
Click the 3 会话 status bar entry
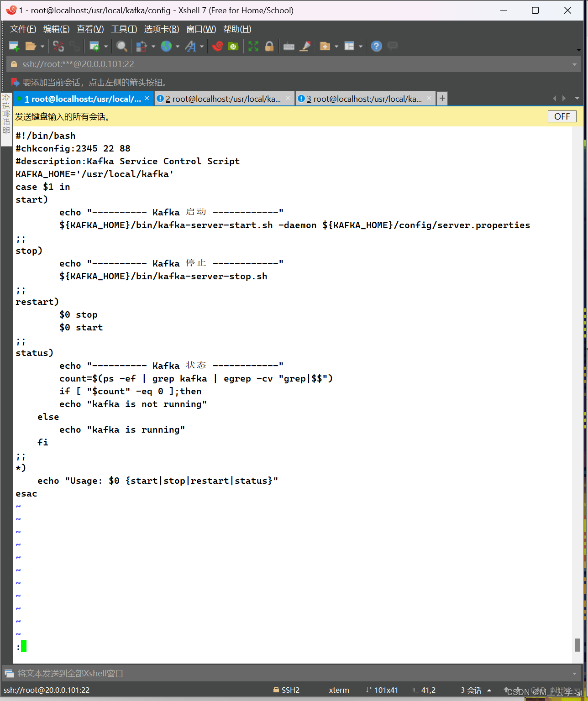(x=471, y=690)
